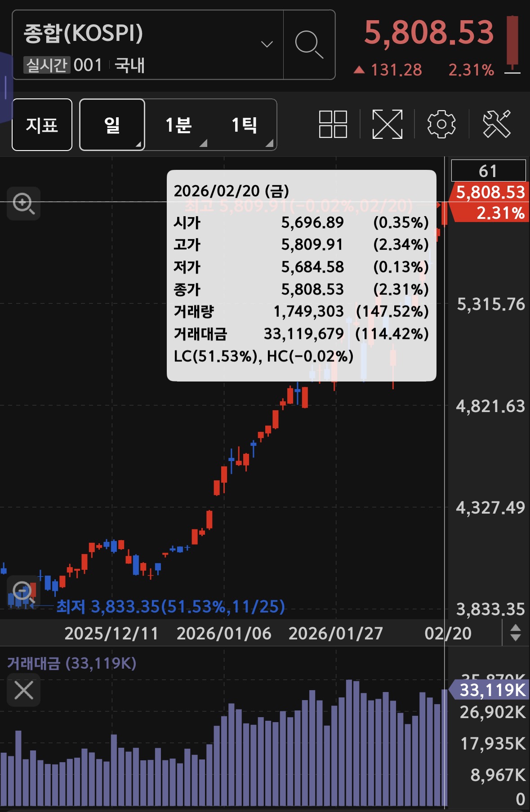Screen dimensions: 530x812
Task: Click the 131.28 change value
Action: tap(396, 70)
